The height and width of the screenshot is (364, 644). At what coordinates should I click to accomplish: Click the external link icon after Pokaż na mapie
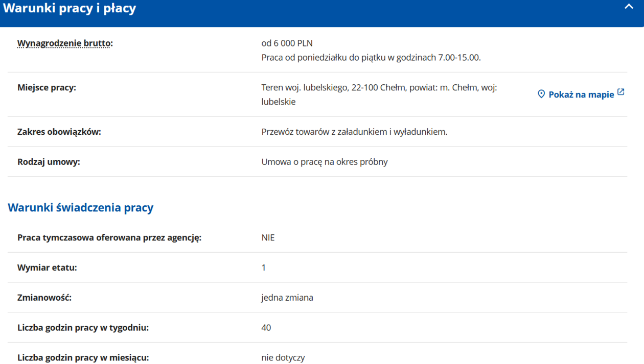(x=621, y=92)
